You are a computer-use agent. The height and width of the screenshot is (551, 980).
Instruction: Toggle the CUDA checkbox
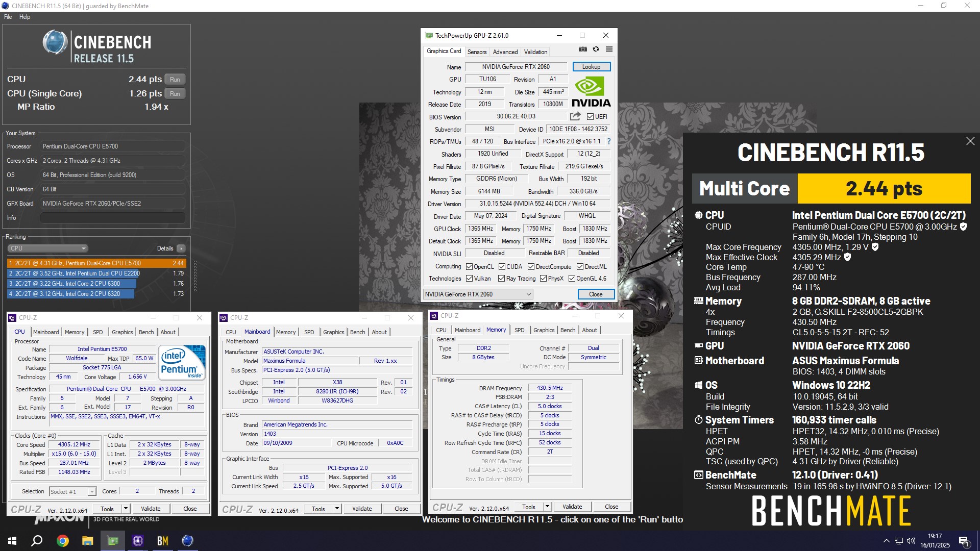[502, 267]
